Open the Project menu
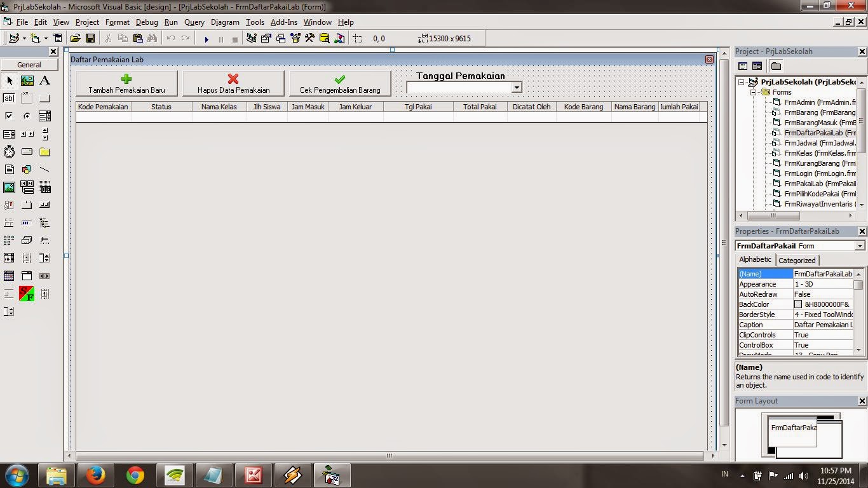Screen dimensions: 868x488 click(87, 22)
